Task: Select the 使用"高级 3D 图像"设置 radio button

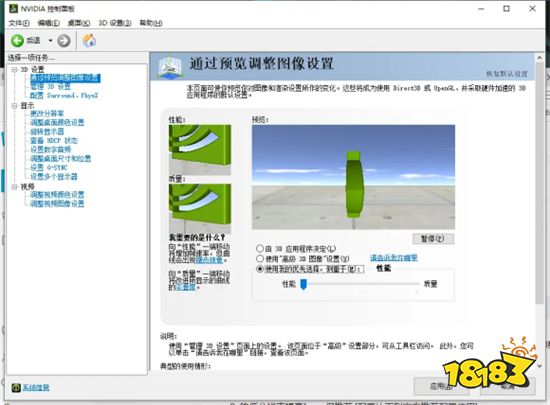Action: 260,258
